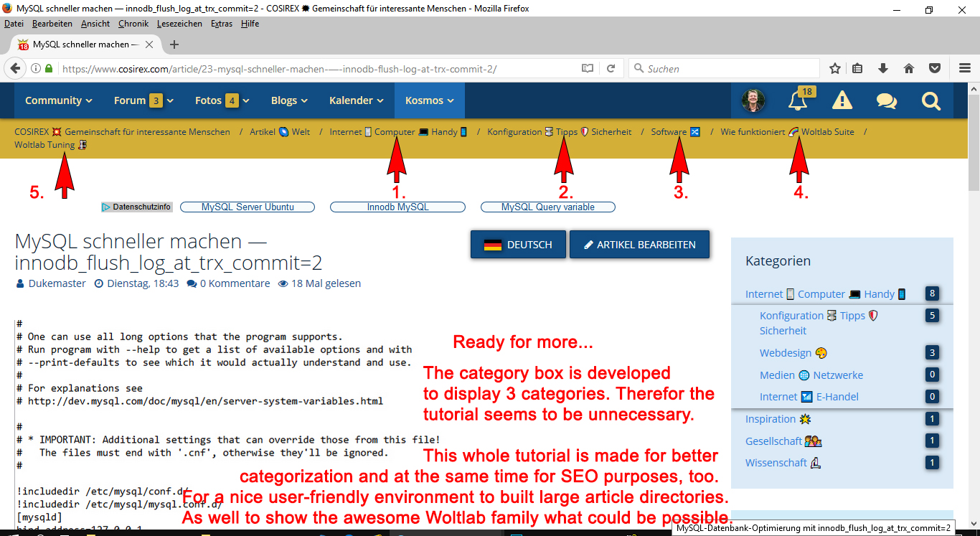Go to Firefox home page icon

908,69
